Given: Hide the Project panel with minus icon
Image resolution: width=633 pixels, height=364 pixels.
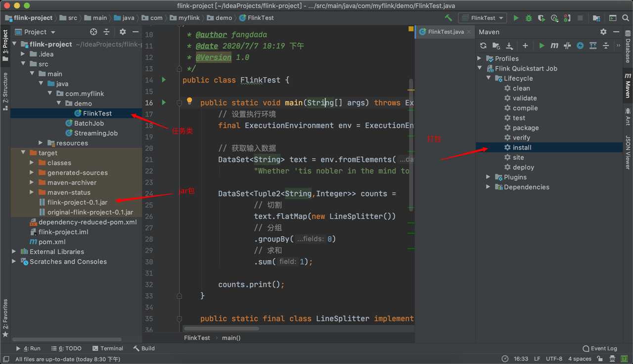Looking at the screenshot, I should pos(136,32).
